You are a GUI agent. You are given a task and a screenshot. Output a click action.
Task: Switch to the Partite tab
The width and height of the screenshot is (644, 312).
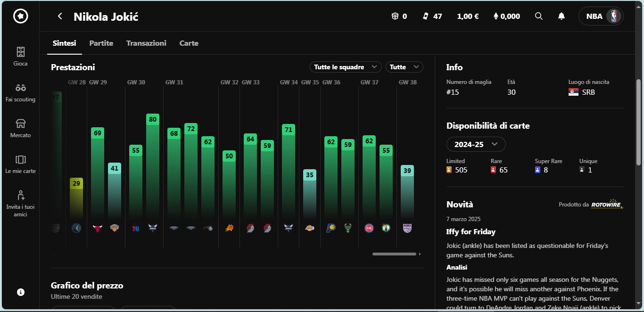101,43
